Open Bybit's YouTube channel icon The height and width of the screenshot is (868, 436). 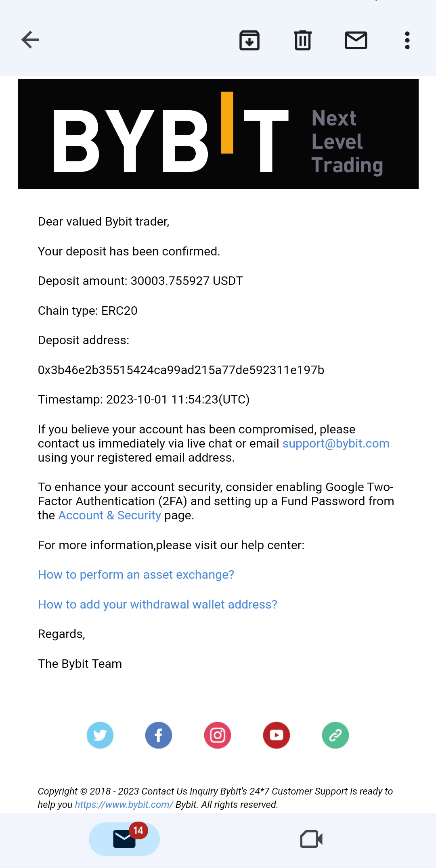pos(277,735)
